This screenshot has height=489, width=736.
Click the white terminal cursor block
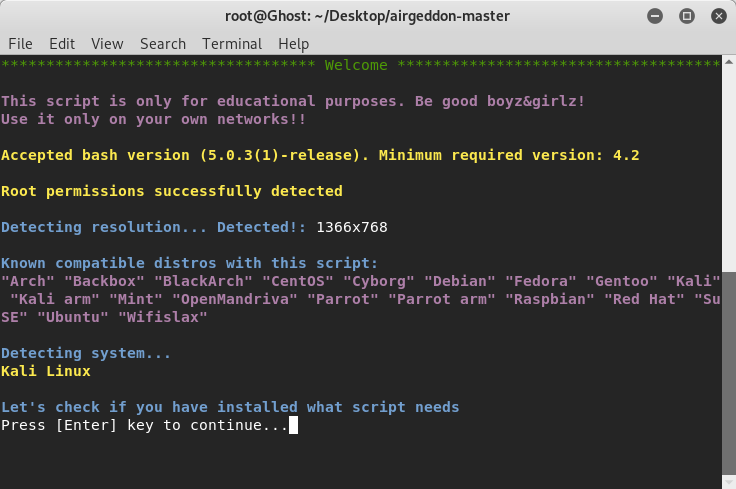click(x=293, y=425)
